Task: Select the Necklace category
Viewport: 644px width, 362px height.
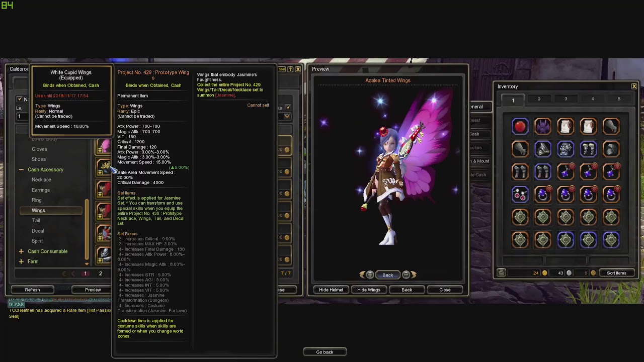Action: click(x=41, y=179)
